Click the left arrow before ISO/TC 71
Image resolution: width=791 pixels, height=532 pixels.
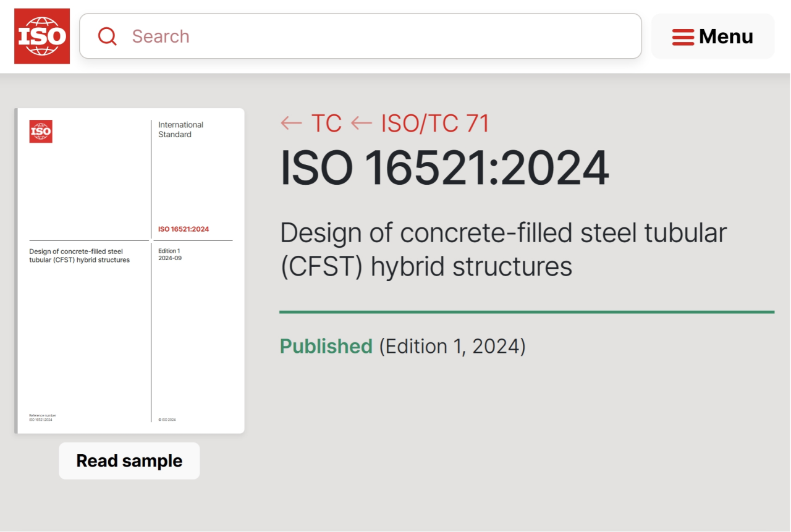[362, 124]
